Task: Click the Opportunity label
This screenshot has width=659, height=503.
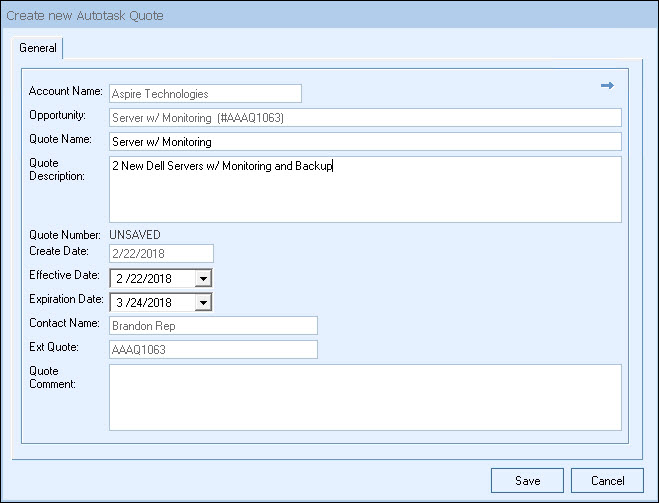Action: click(x=57, y=115)
